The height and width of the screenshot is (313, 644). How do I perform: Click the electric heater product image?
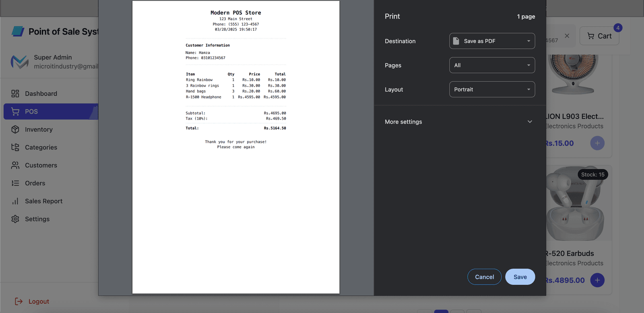point(574,75)
